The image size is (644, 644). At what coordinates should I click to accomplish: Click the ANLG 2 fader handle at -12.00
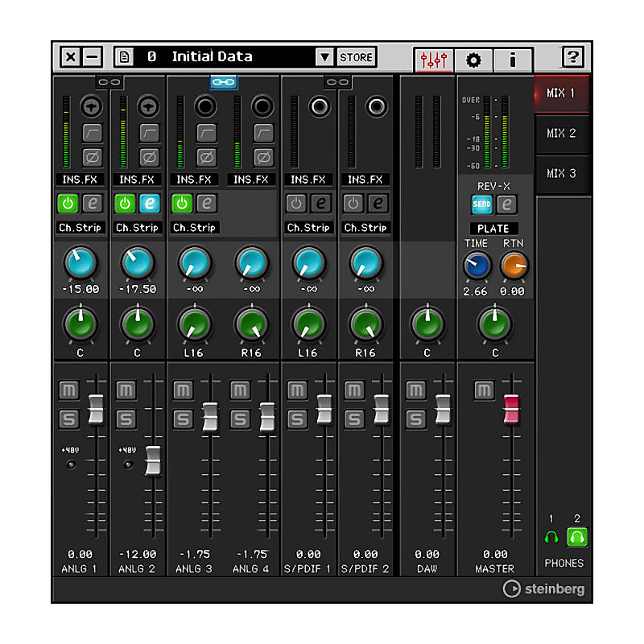(x=153, y=460)
